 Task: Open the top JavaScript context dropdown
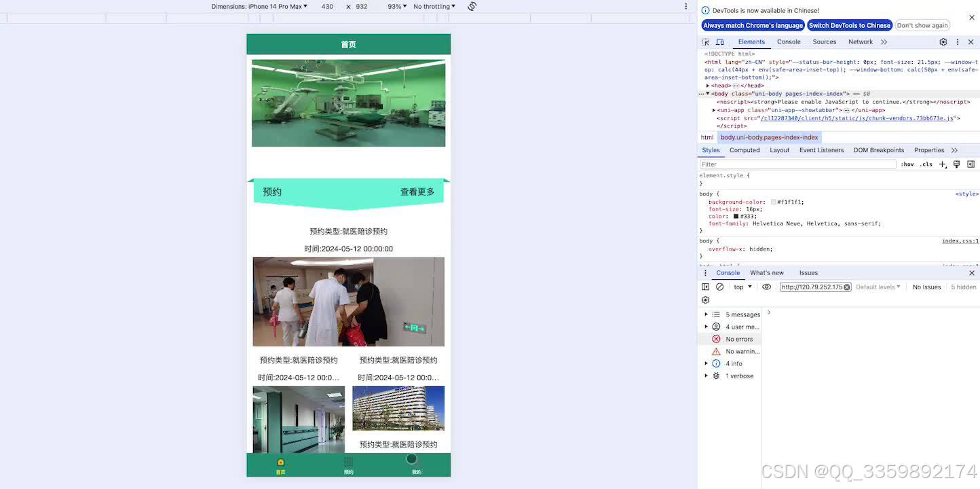(742, 287)
